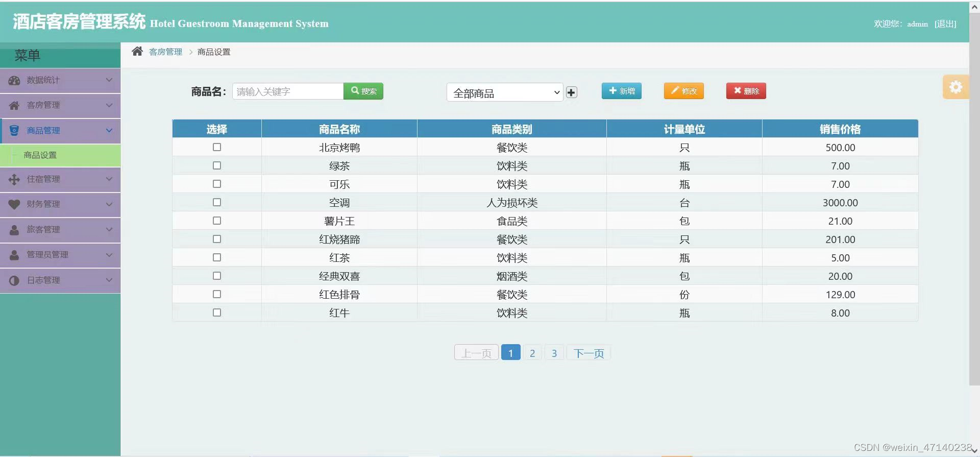Click 客房管理 breadcrumb link
This screenshot has width=980, height=457.
point(165,52)
